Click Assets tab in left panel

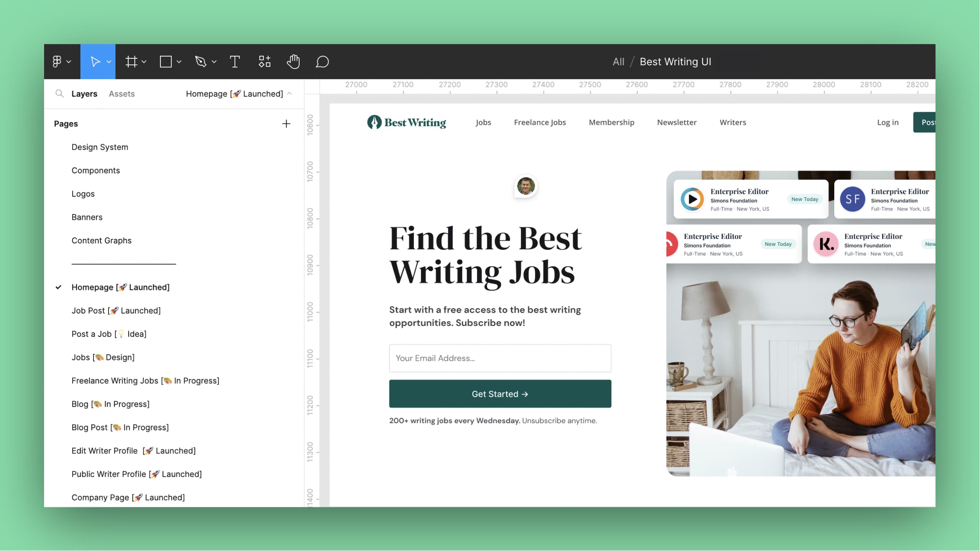pos(121,93)
